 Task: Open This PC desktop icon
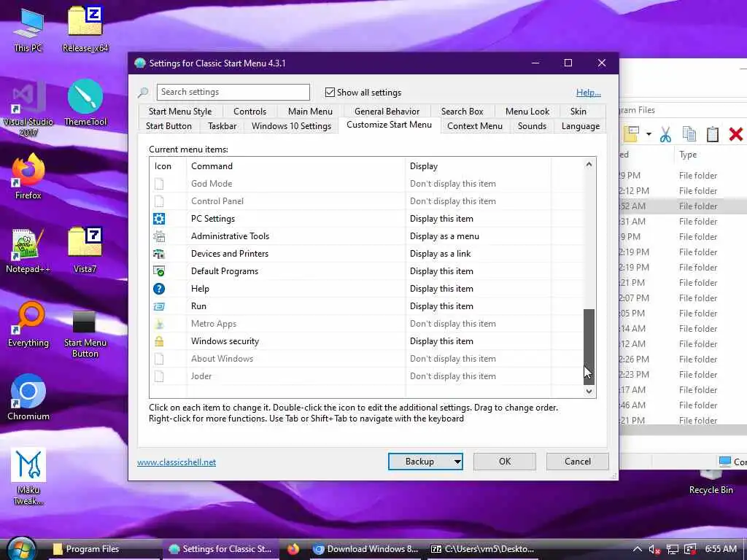pos(28,29)
